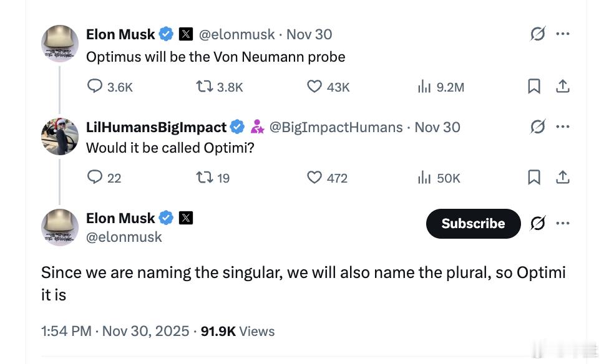604x364 pixels.
Task: Open LilHumansBigImpact's profile picture
Action: (x=60, y=136)
